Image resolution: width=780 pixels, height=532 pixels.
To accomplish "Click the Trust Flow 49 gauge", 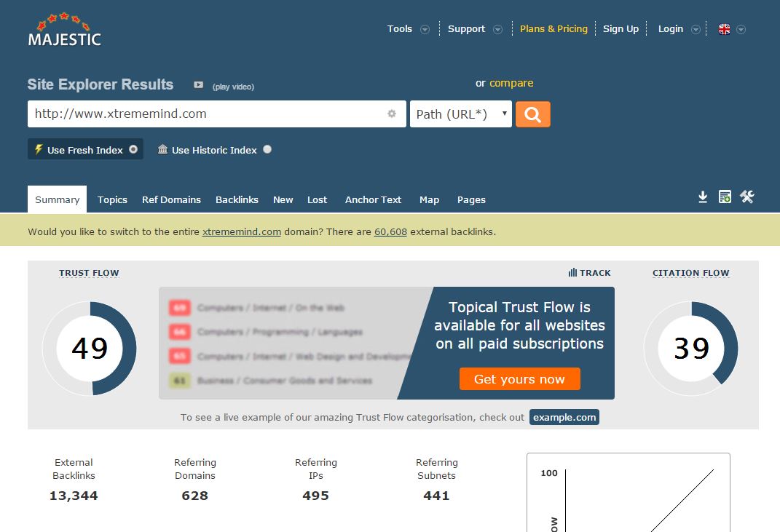I will [90, 349].
